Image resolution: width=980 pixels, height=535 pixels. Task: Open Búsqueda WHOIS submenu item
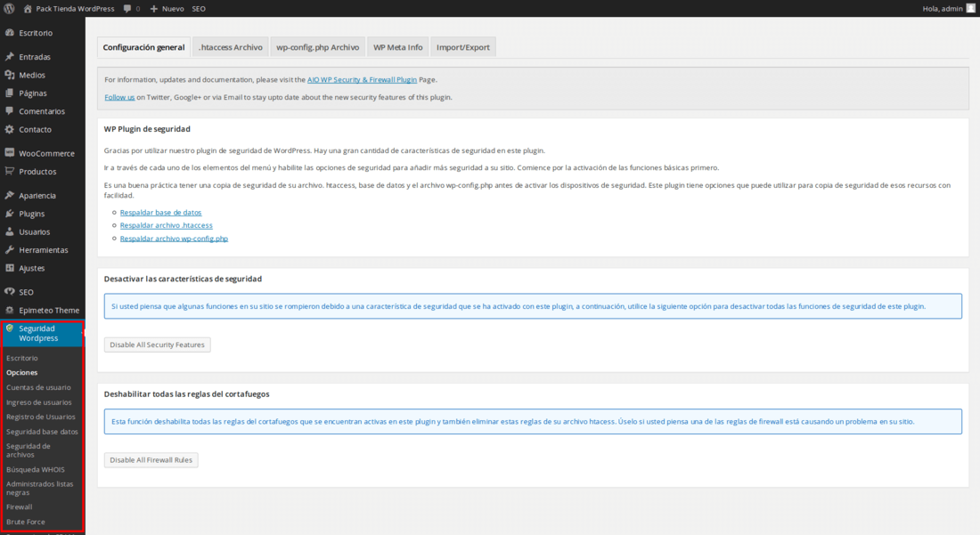(35, 469)
